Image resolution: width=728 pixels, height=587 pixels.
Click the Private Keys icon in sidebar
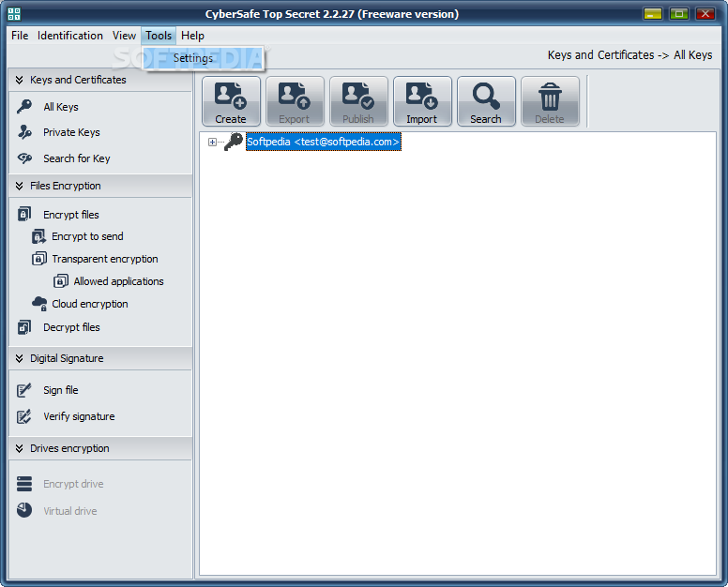click(x=24, y=132)
